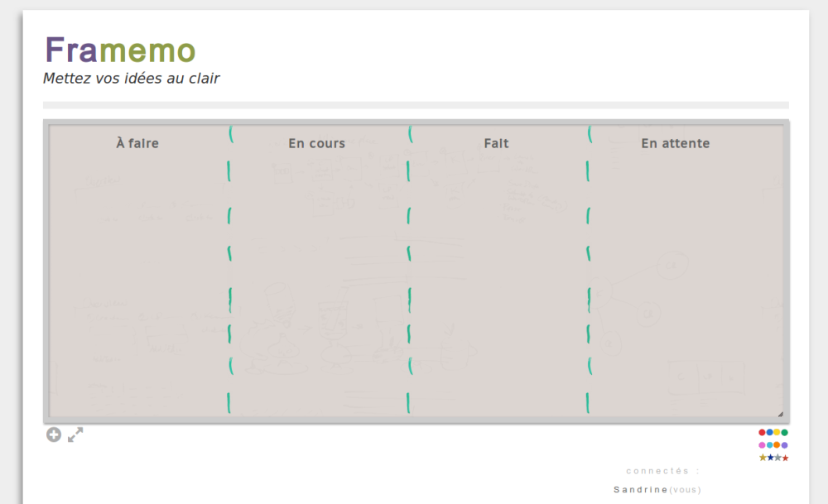Pick the red star sticker
The image size is (828, 504).
click(785, 458)
